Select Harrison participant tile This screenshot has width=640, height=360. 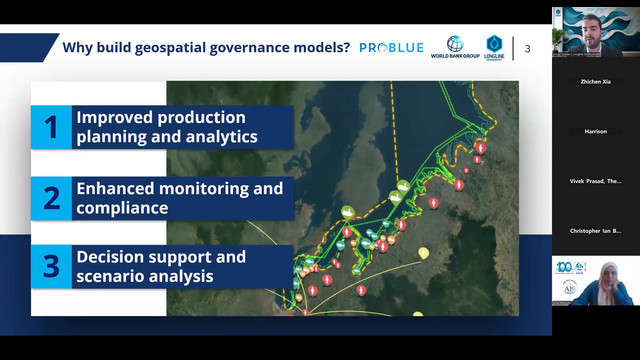point(596,131)
